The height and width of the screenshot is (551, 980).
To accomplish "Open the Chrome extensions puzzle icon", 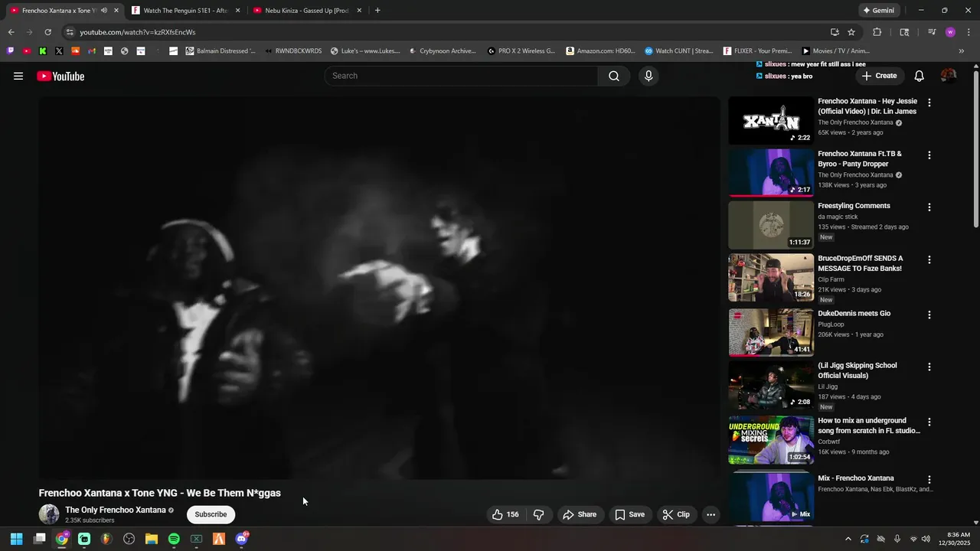I will tap(877, 32).
